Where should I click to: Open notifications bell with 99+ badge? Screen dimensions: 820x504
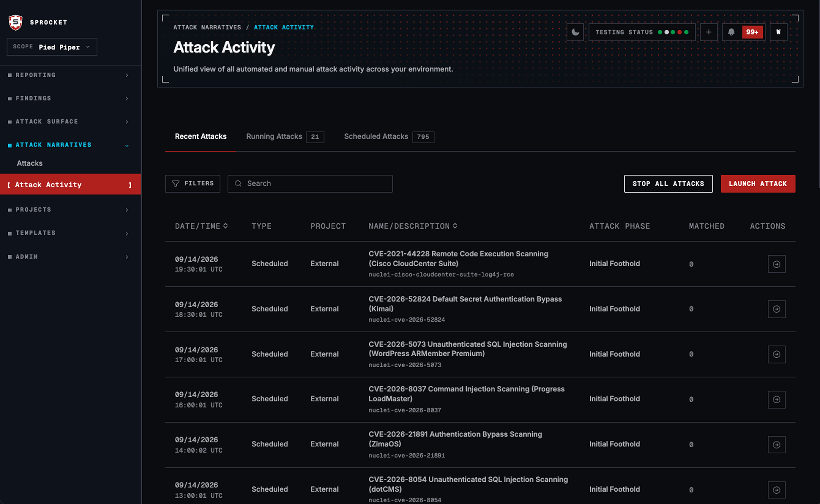click(744, 32)
